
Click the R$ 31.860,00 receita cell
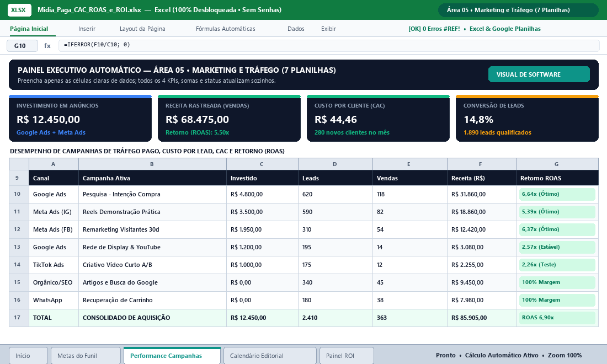(x=481, y=194)
